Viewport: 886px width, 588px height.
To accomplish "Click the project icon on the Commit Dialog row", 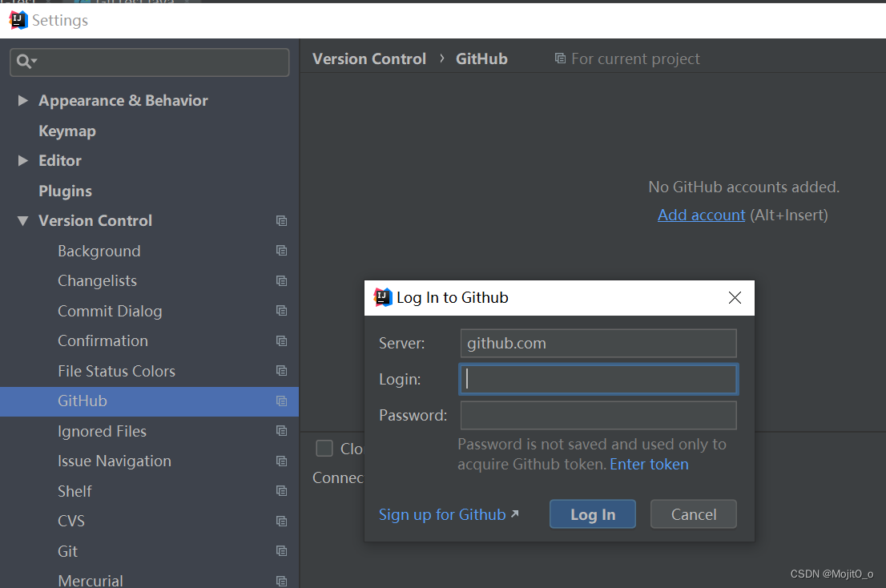I will tap(281, 311).
